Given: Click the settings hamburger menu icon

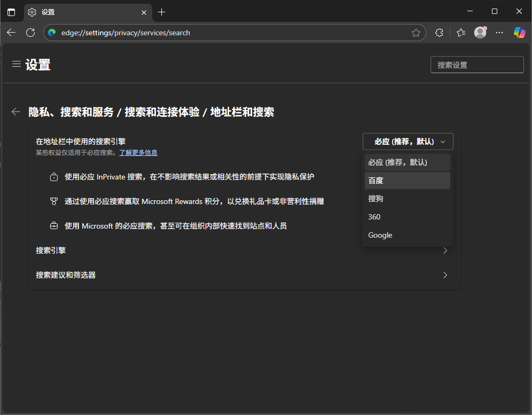Looking at the screenshot, I should 16,64.
